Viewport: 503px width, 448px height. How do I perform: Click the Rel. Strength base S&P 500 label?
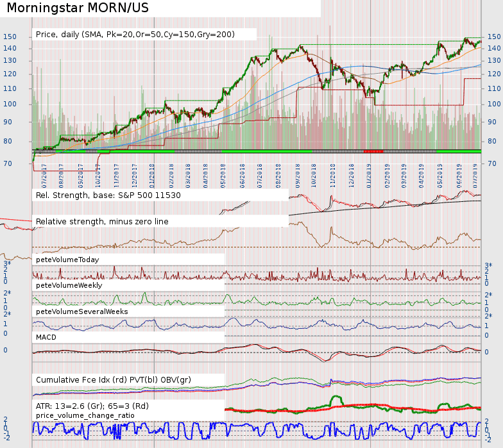pos(108,195)
